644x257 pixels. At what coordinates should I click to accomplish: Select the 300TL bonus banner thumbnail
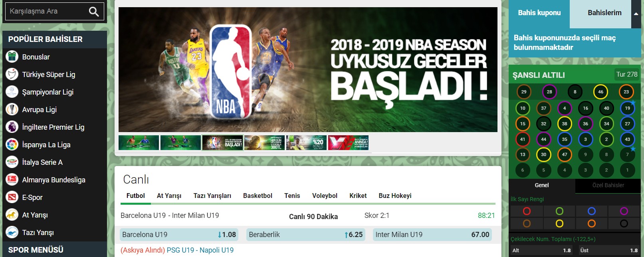(264, 142)
